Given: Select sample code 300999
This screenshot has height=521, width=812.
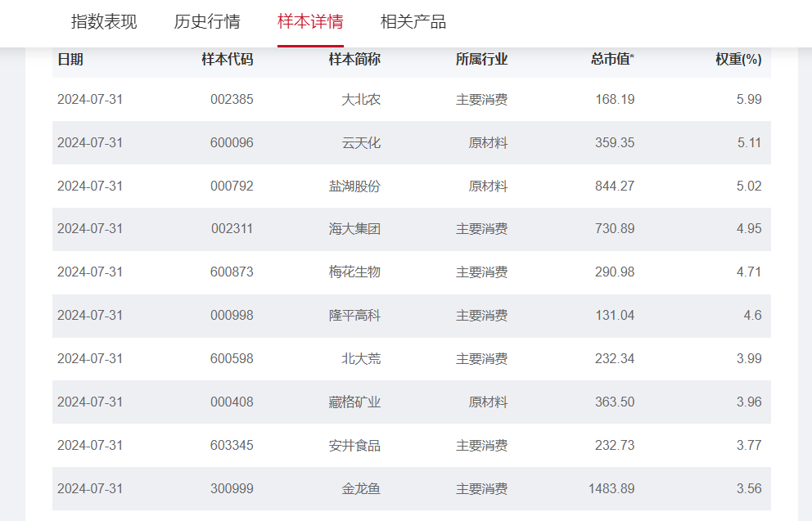Looking at the screenshot, I should click(x=232, y=489).
